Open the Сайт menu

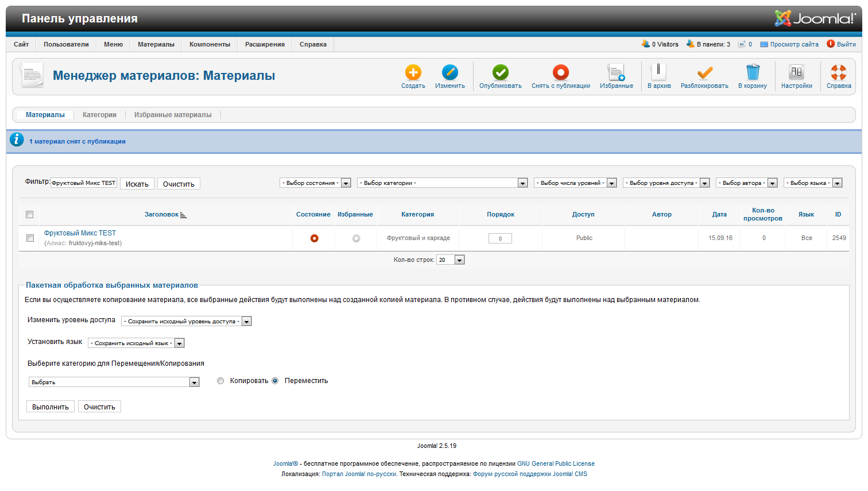[x=21, y=44]
